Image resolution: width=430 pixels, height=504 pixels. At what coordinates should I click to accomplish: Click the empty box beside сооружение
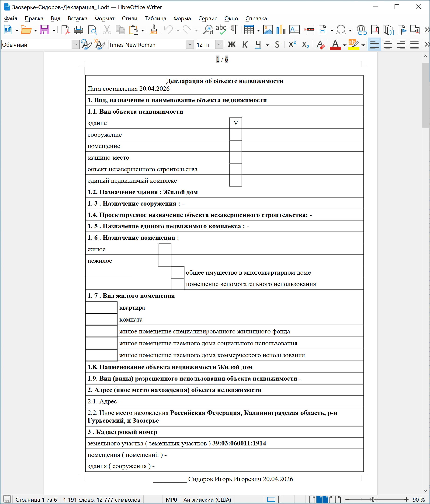[x=236, y=134]
